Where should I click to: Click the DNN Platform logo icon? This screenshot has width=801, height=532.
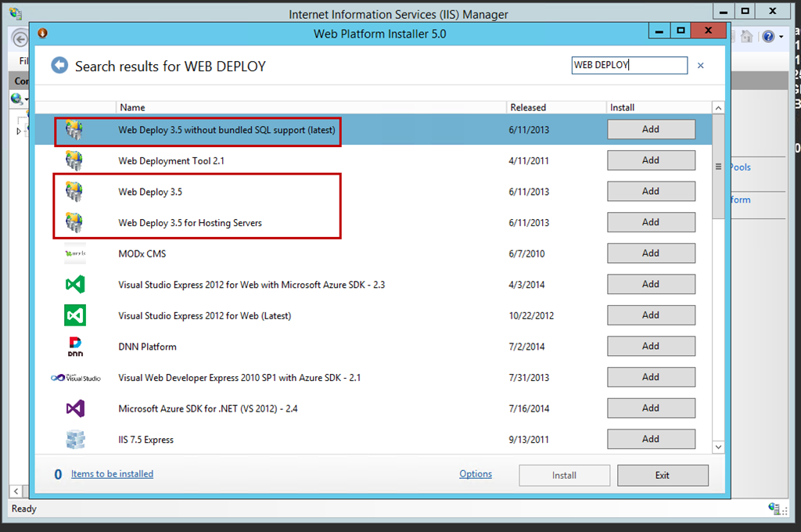[75, 347]
